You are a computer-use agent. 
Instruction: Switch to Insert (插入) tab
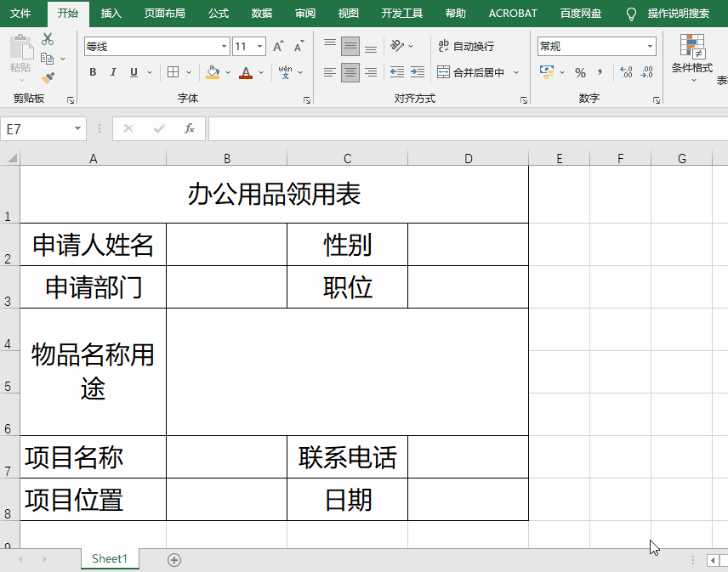(x=111, y=13)
